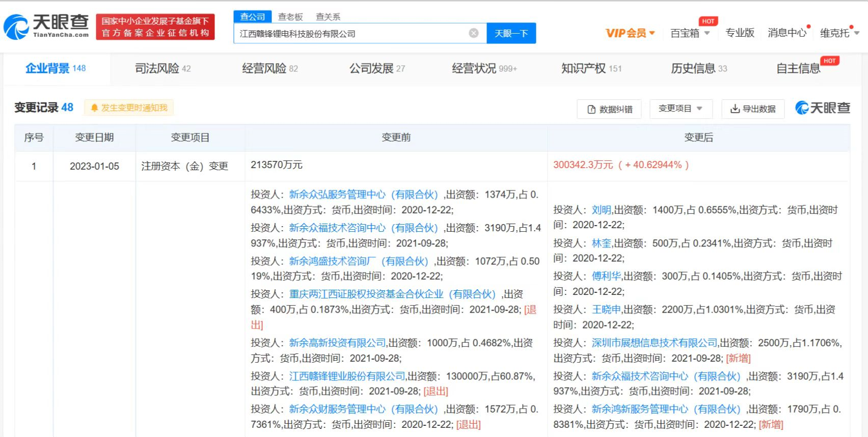Open the 深圳市展想信息技术有限公司 link
The image size is (868, 437).
pyautogui.click(x=654, y=343)
